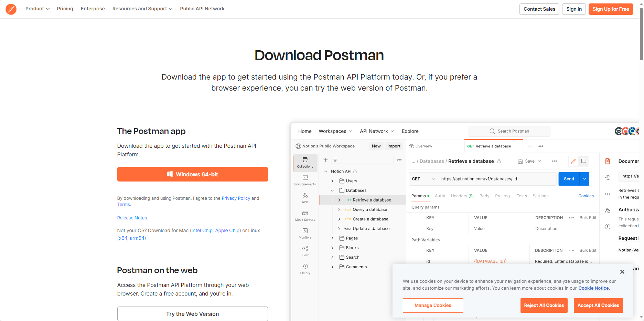The height and width of the screenshot is (321, 644).
Task: Select Query a database request
Action: 370,209
